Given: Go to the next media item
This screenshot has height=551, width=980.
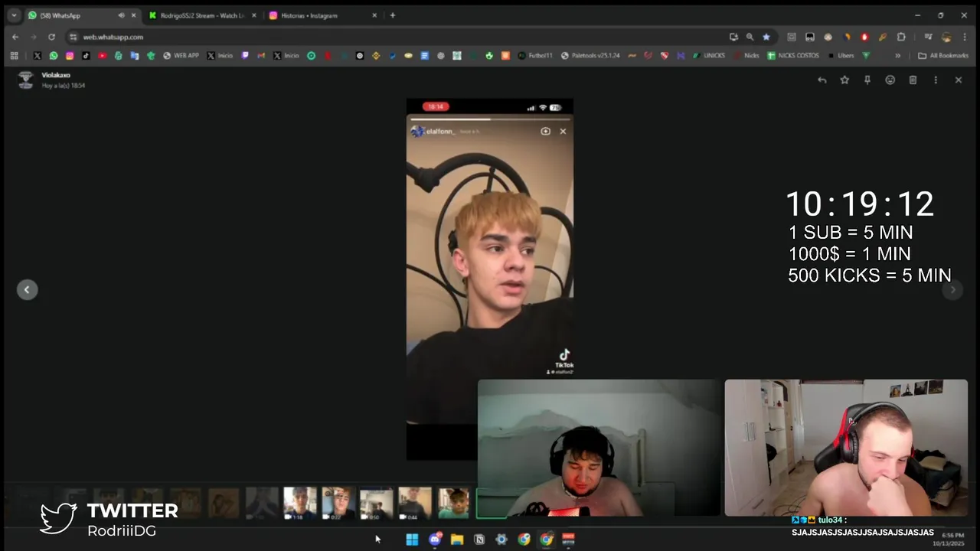Looking at the screenshot, I should 952,289.
